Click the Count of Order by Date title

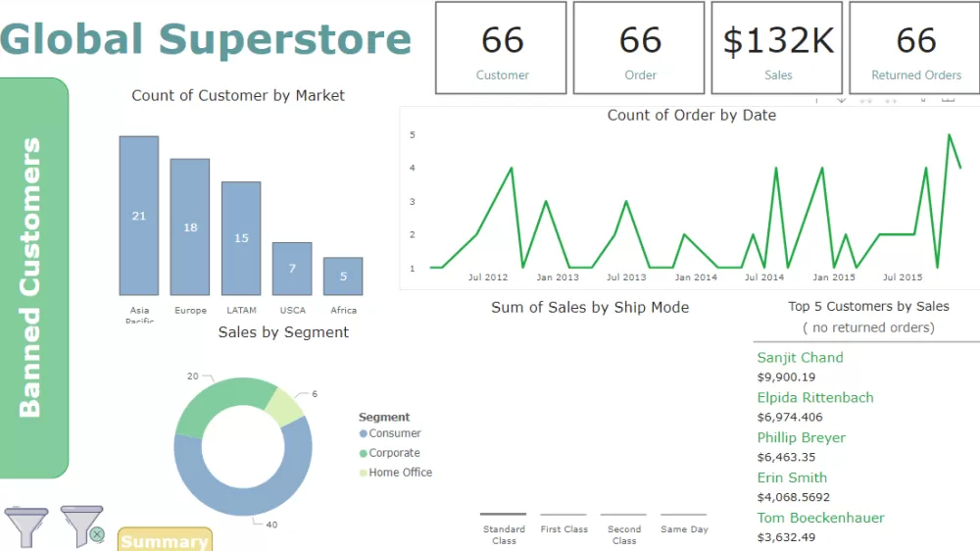point(691,115)
